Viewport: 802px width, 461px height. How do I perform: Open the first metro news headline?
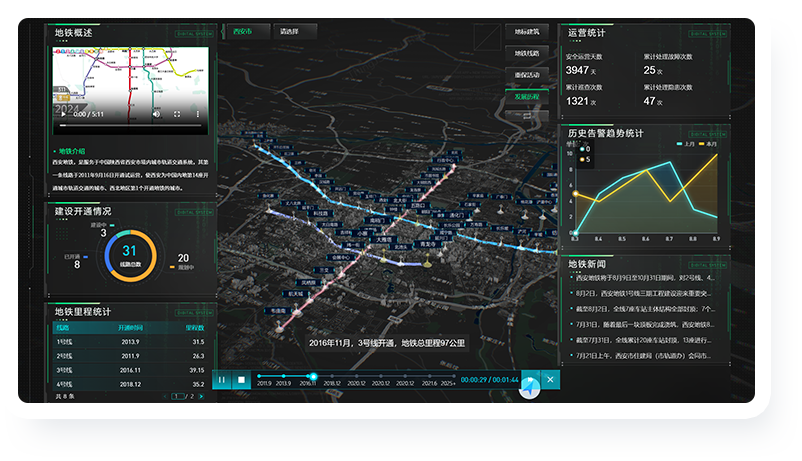tap(643, 278)
